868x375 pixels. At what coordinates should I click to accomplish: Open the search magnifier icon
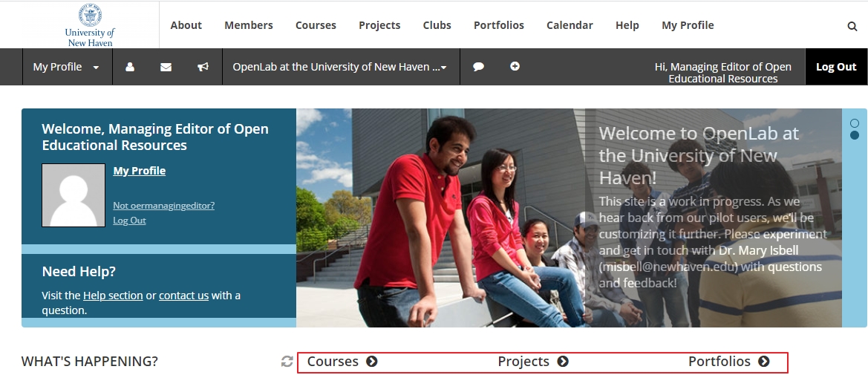pos(852,26)
